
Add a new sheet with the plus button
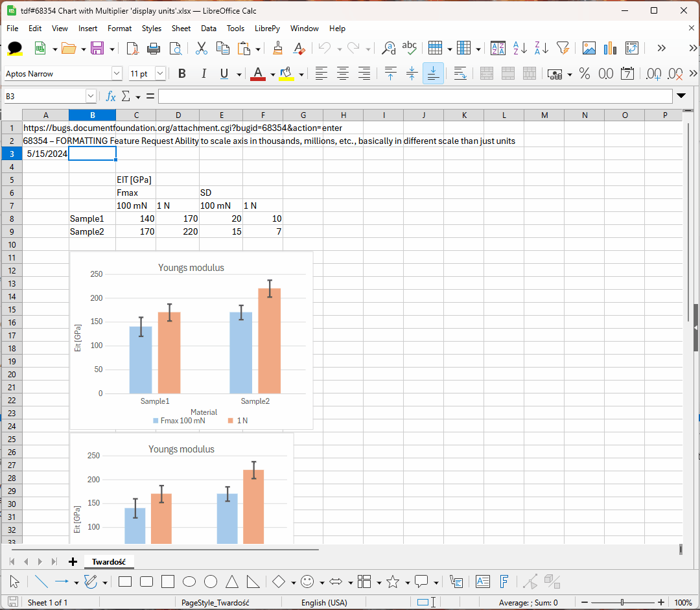point(73,562)
